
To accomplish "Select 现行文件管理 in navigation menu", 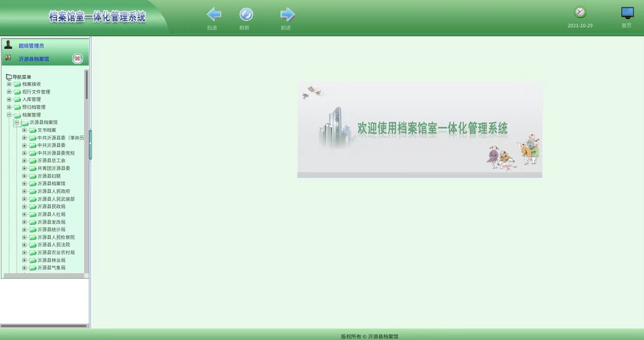I will tap(36, 92).
